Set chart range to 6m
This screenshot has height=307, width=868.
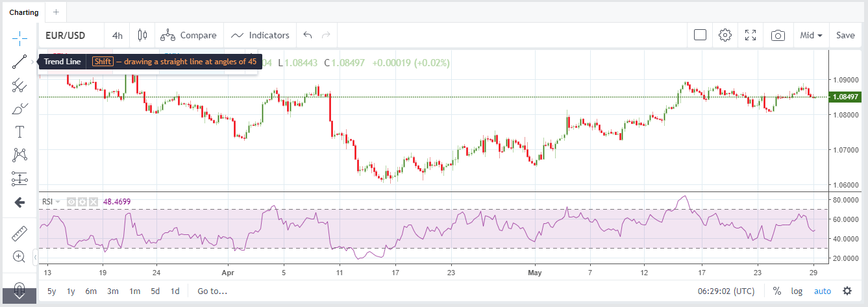pyautogui.click(x=91, y=291)
